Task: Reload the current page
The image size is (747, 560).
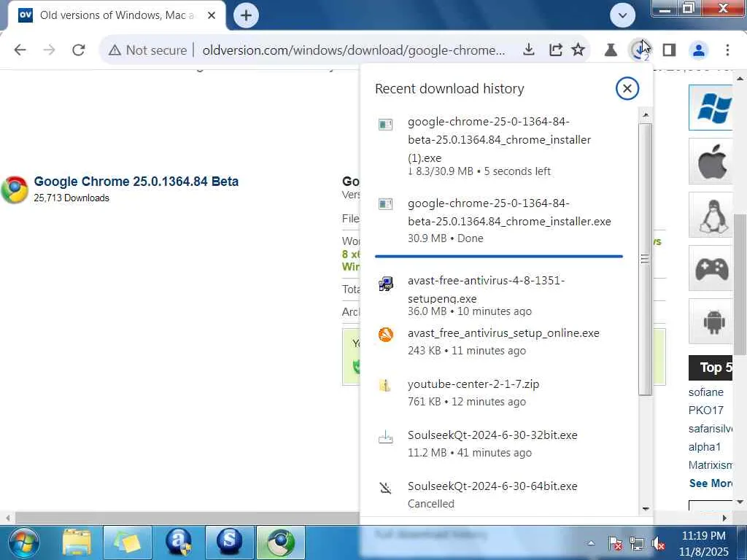Action: tap(79, 50)
